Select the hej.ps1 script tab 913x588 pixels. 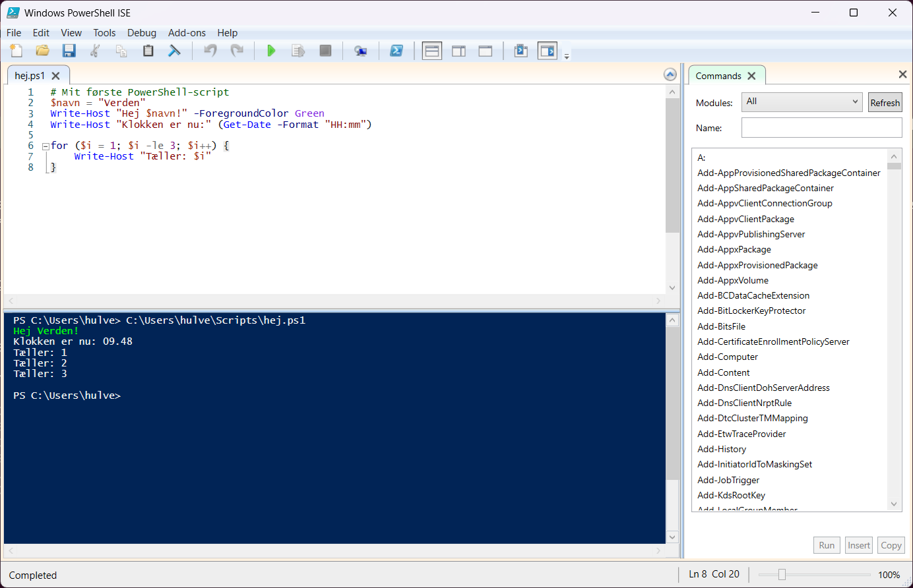[30, 76]
